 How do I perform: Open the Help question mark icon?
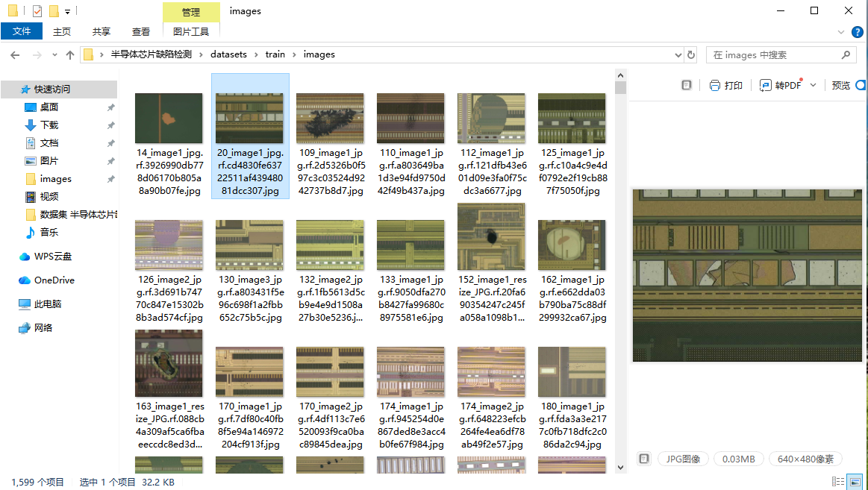tap(857, 32)
